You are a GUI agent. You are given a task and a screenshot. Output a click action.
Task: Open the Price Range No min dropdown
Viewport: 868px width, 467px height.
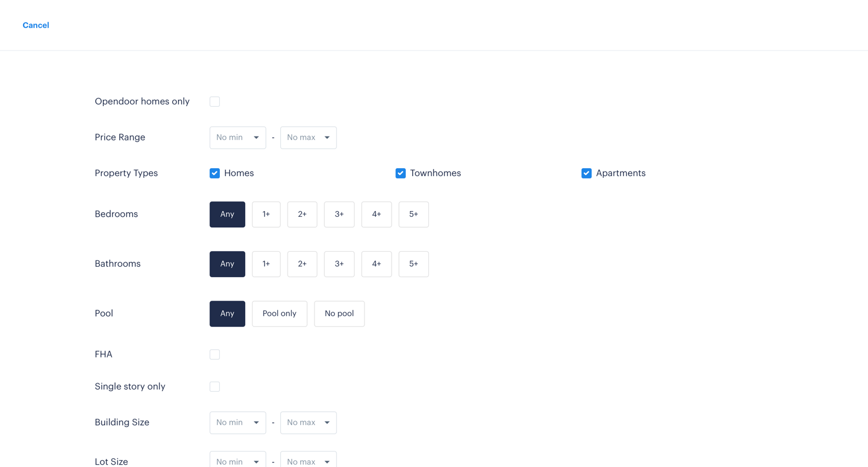pyautogui.click(x=238, y=138)
